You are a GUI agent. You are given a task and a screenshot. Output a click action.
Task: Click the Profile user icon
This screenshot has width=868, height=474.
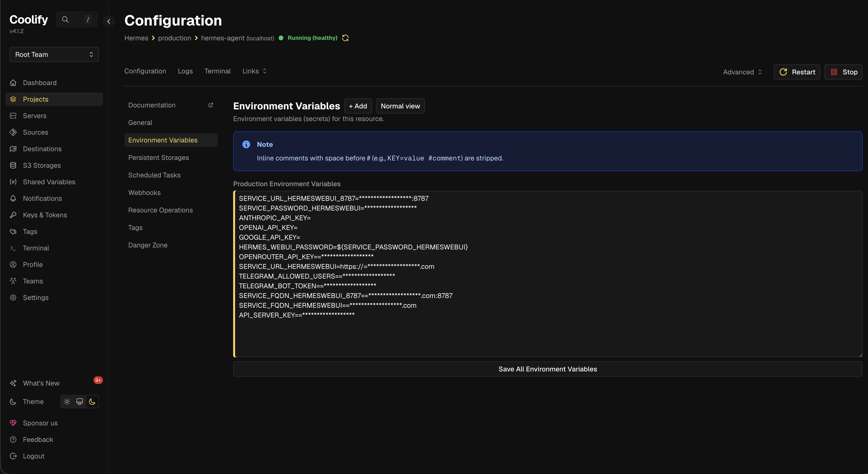click(x=13, y=264)
